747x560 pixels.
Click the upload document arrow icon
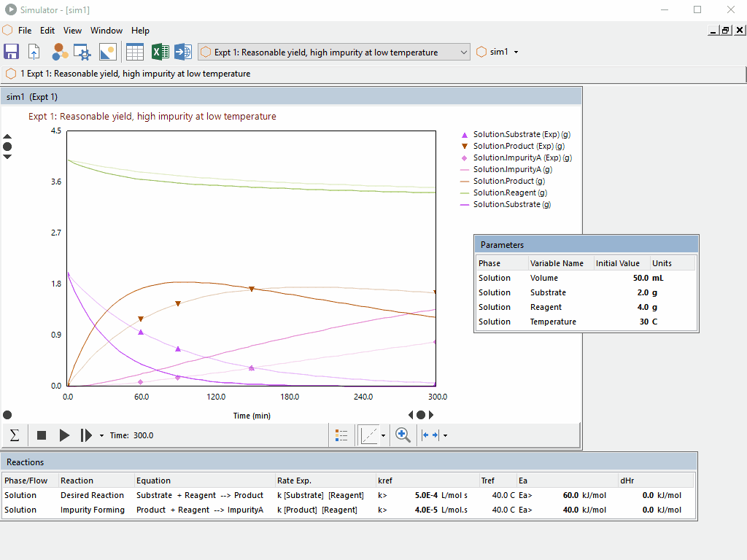coord(34,52)
